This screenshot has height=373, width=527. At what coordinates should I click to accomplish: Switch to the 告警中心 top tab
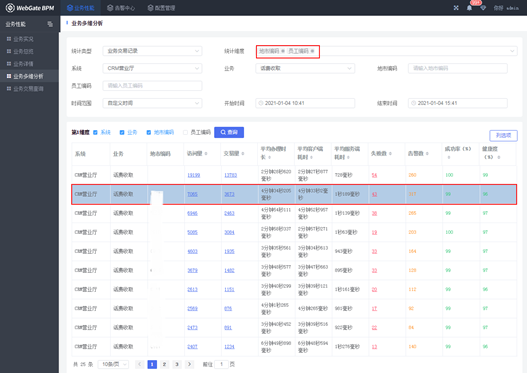pos(121,8)
